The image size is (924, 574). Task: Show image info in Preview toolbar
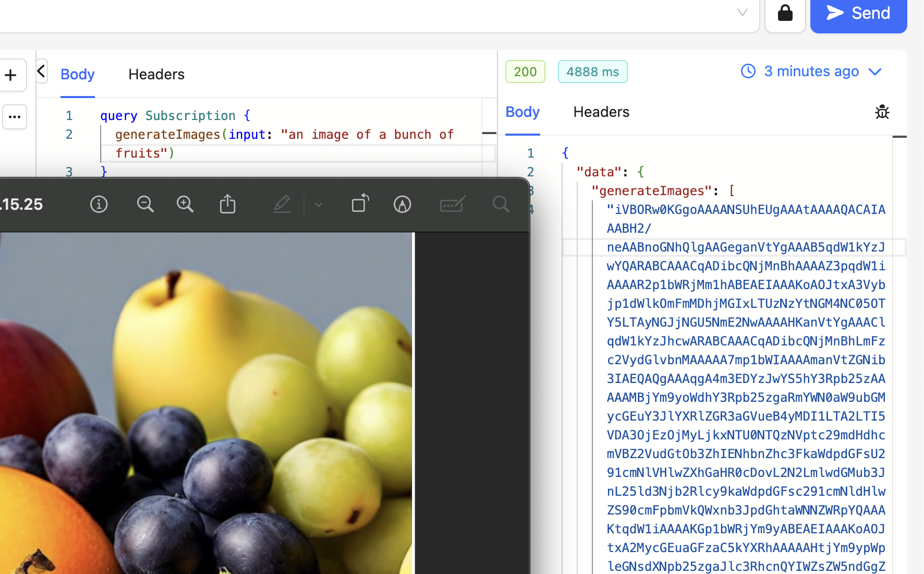pos(99,204)
